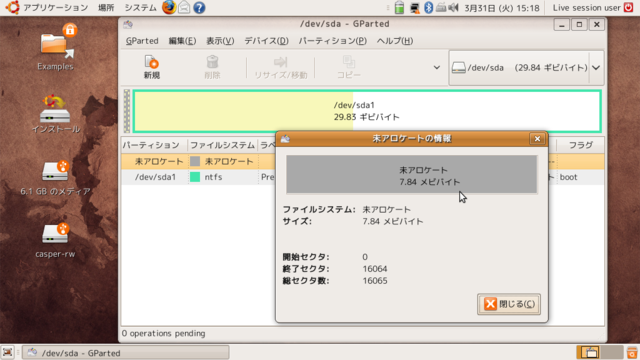The image size is (640, 360).
Task: Click the Close (閉じる) button in dialog
Action: pos(509,304)
